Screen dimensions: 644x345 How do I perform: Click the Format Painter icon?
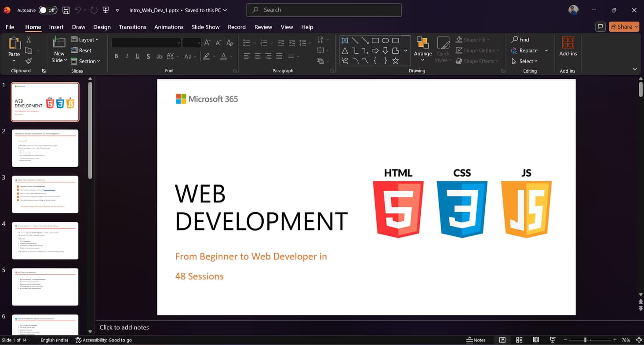point(29,61)
